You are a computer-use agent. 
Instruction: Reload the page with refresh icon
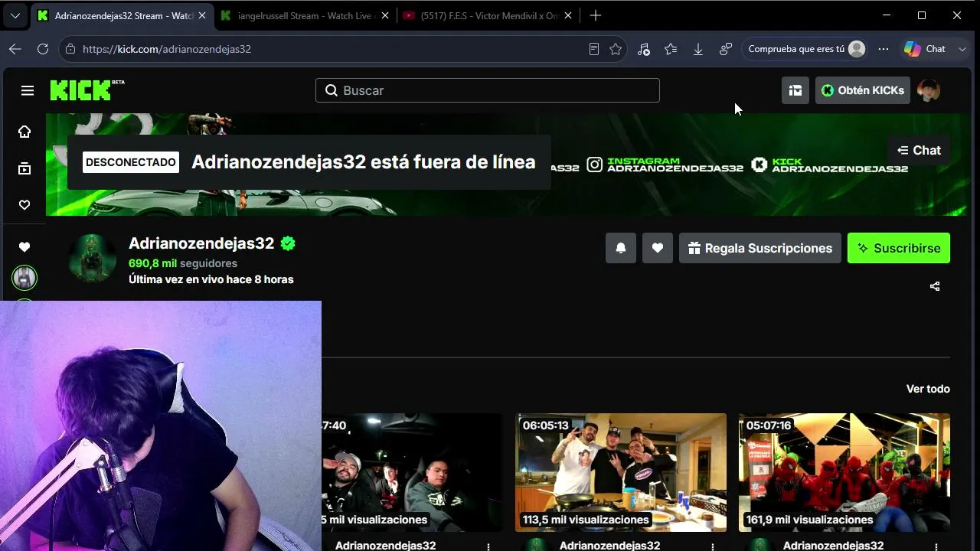(43, 49)
